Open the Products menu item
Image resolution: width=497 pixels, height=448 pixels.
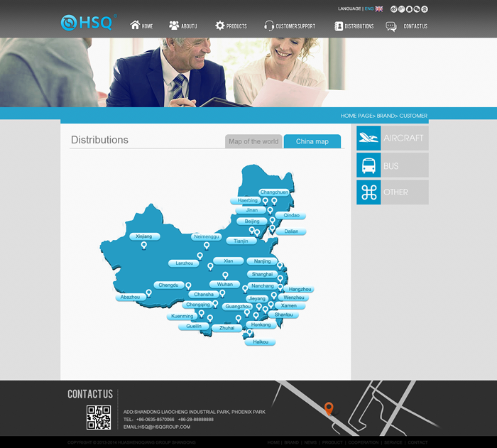coord(236,26)
